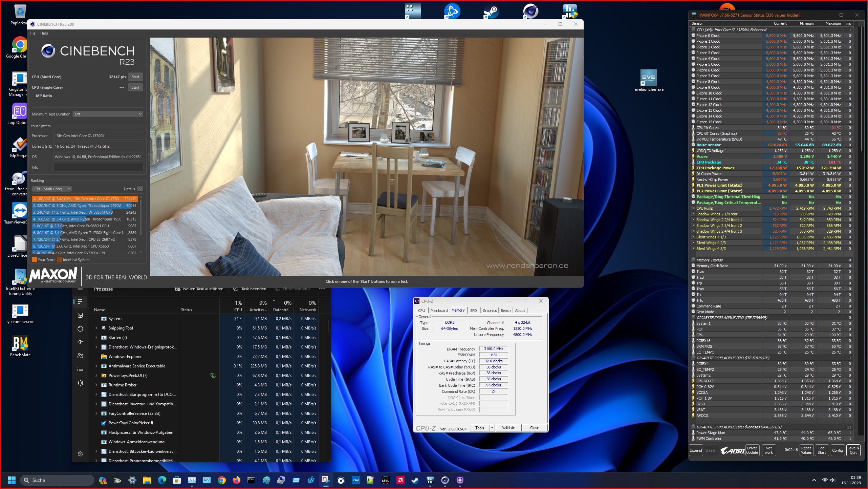This screenshot has width=868, height=489.
Task: Expand PowerToys.Peek.UI process group
Action: coord(96,376)
